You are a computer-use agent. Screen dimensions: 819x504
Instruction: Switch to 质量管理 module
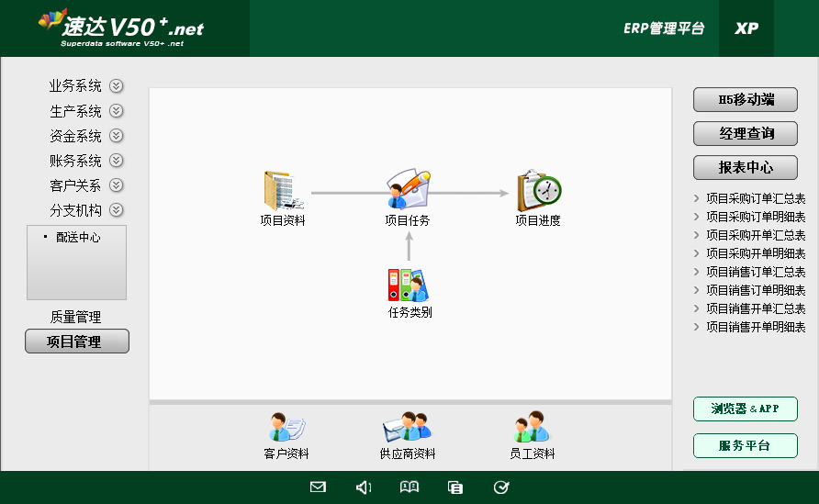[x=75, y=317]
